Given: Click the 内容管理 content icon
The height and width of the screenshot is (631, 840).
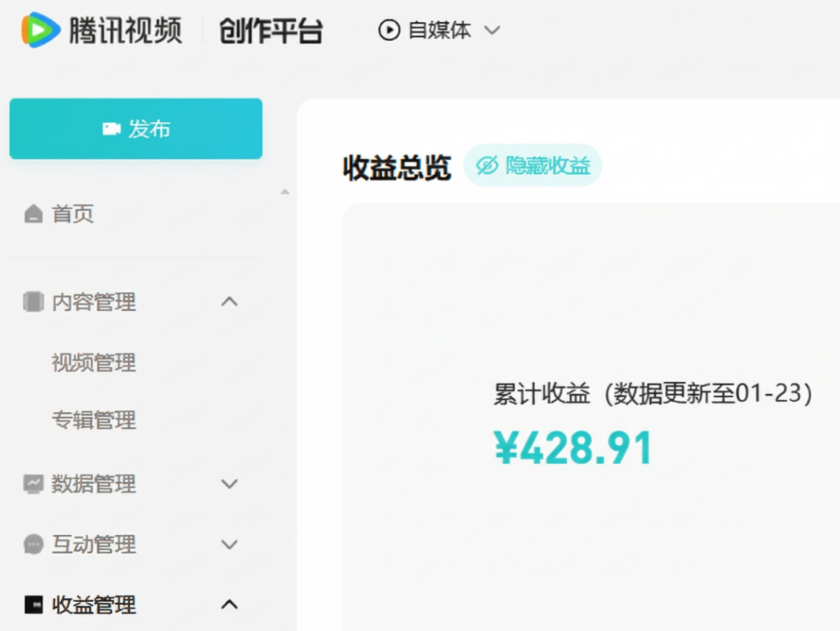Looking at the screenshot, I should (x=33, y=302).
